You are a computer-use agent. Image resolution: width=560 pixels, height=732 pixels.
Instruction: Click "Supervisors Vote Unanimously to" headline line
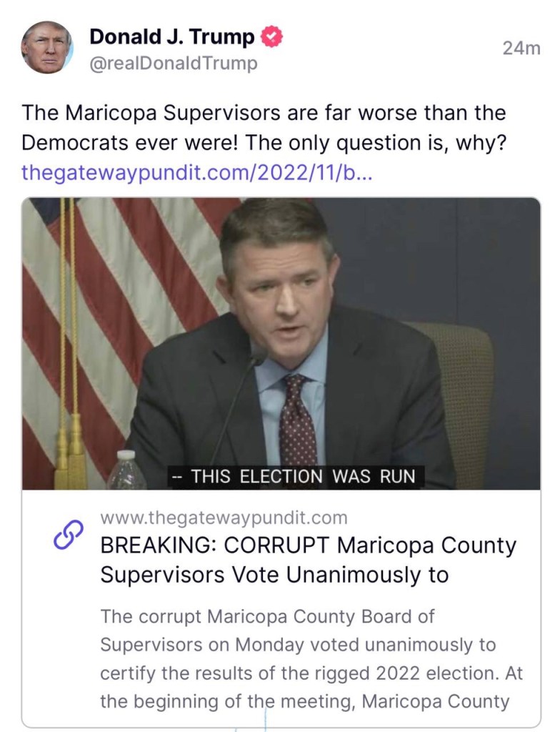pos(274,575)
